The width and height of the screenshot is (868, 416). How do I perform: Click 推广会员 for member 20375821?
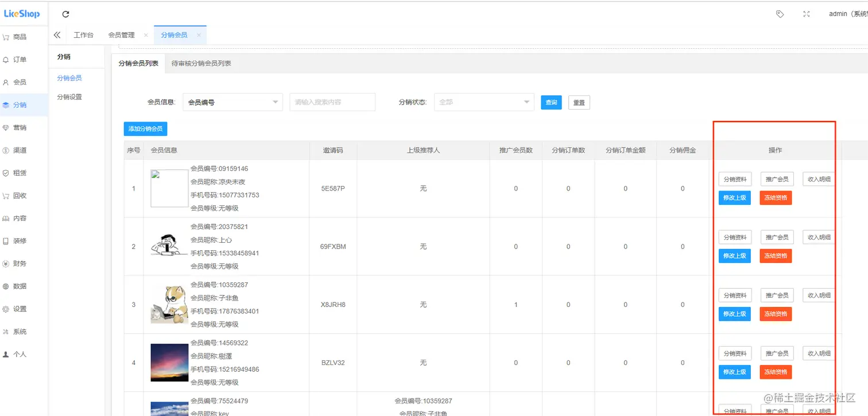tap(777, 237)
